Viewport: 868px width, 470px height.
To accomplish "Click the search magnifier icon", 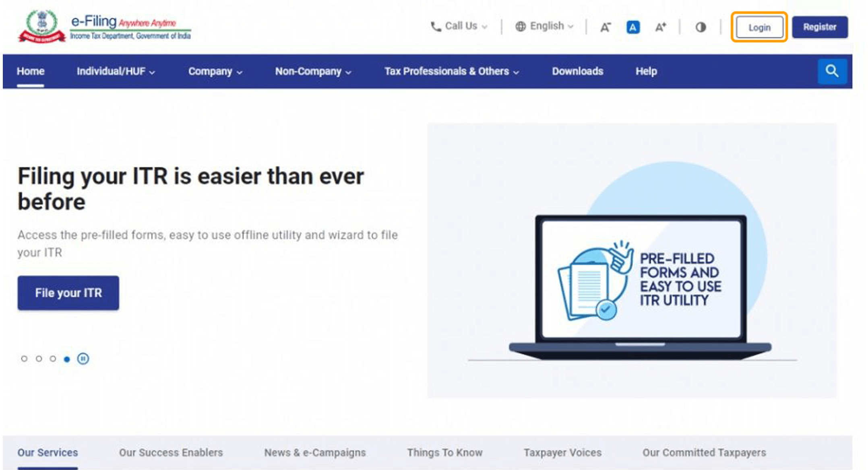I will pos(832,71).
